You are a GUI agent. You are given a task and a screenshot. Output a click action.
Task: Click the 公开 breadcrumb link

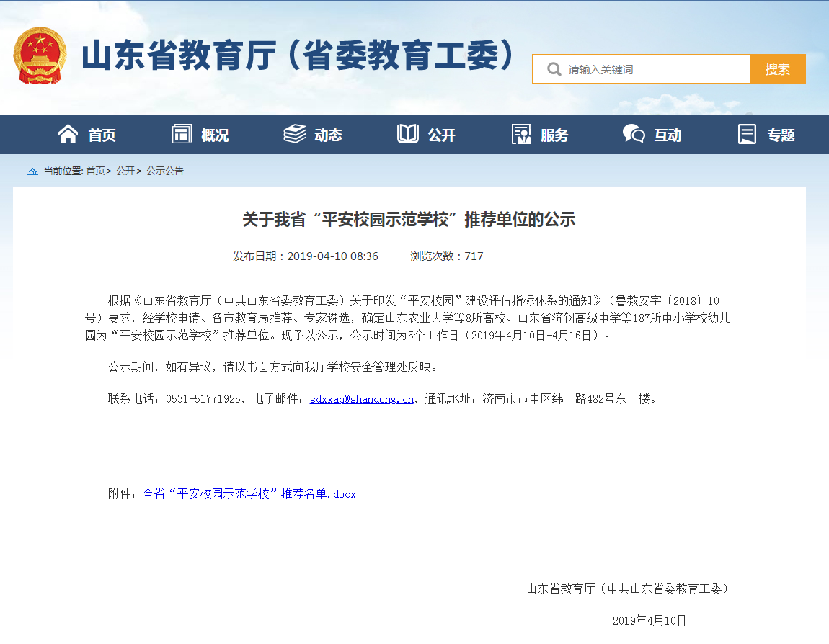[125, 171]
